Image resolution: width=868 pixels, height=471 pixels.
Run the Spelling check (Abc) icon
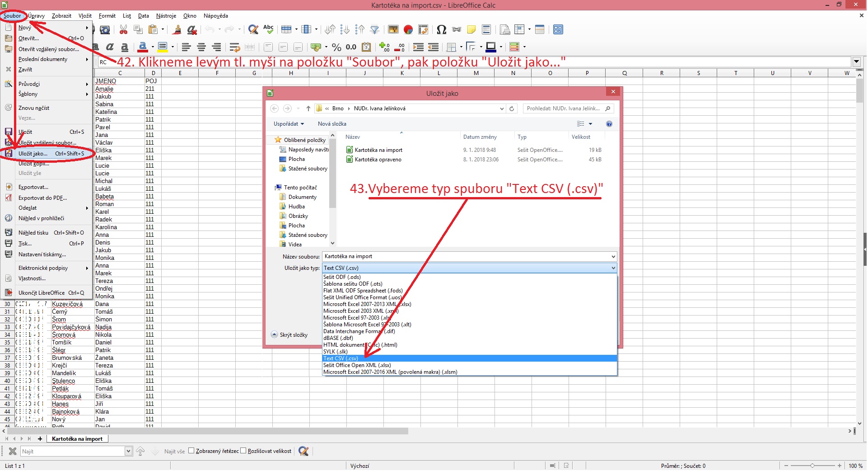(268, 30)
